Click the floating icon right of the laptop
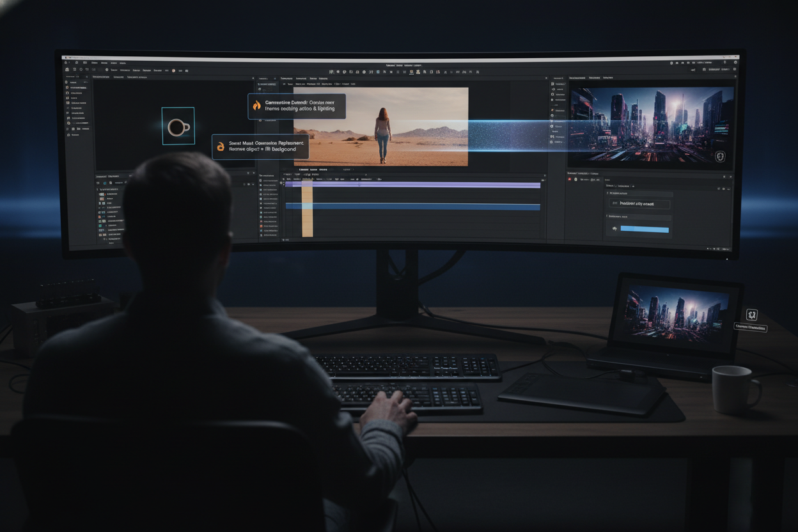 (x=752, y=315)
